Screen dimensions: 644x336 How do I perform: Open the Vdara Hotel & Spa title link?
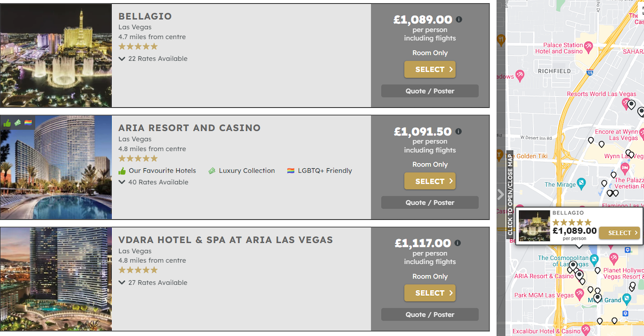(225, 240)
